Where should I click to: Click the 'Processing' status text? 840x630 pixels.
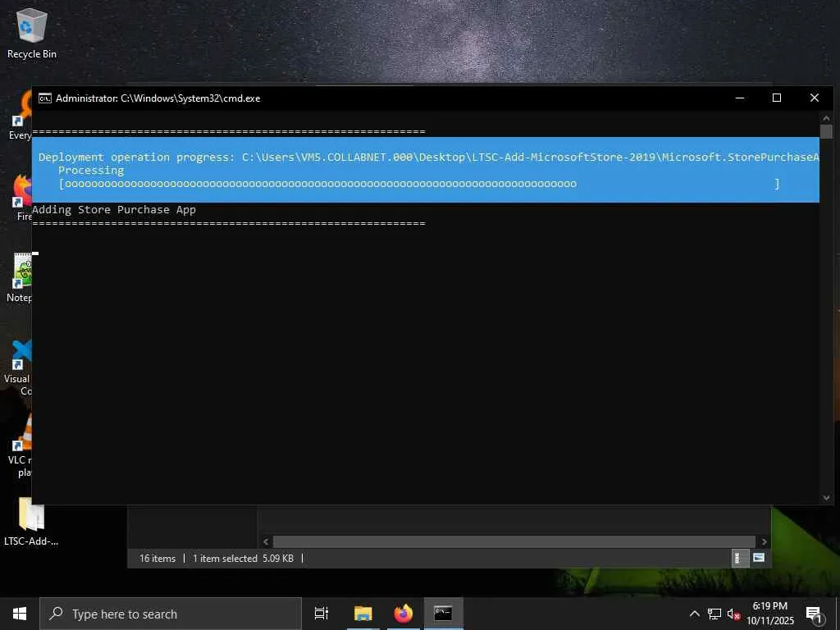pyautogui.click(x=91, y=171)
